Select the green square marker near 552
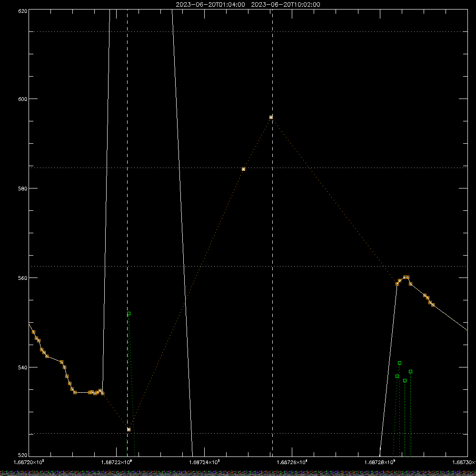Screen dimensions: 476x476 [129, 314]
